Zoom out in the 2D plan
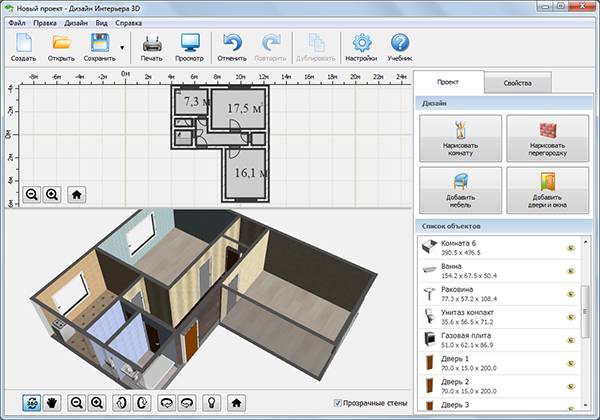600x420 pixels. coord(32,195)
